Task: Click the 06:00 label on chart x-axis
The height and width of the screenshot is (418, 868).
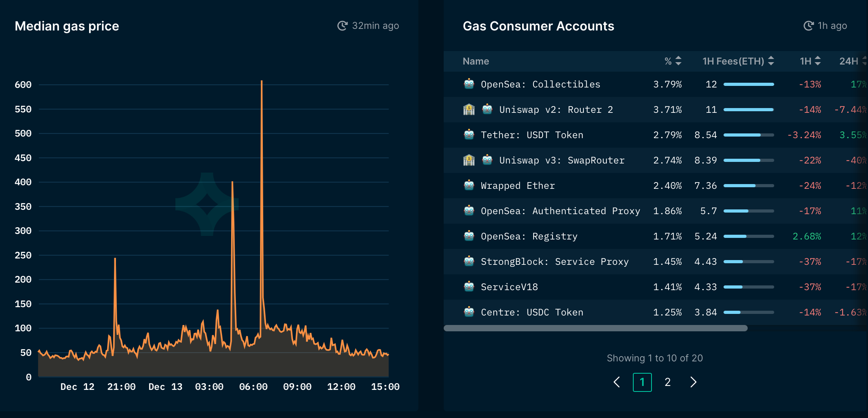Action: click(x=253, y=387)
